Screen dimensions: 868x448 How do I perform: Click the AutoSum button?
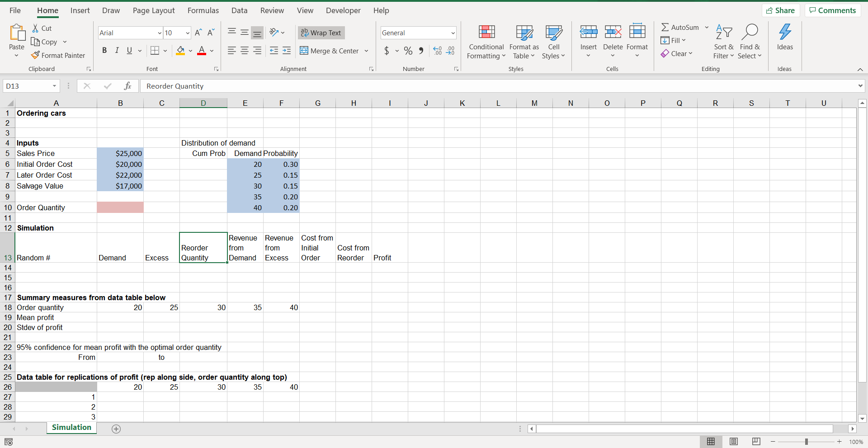pos(680,28)
